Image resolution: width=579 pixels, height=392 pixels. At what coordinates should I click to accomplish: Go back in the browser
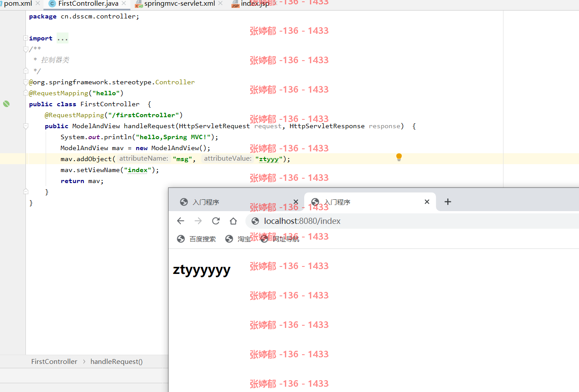(x=180, y=221)
